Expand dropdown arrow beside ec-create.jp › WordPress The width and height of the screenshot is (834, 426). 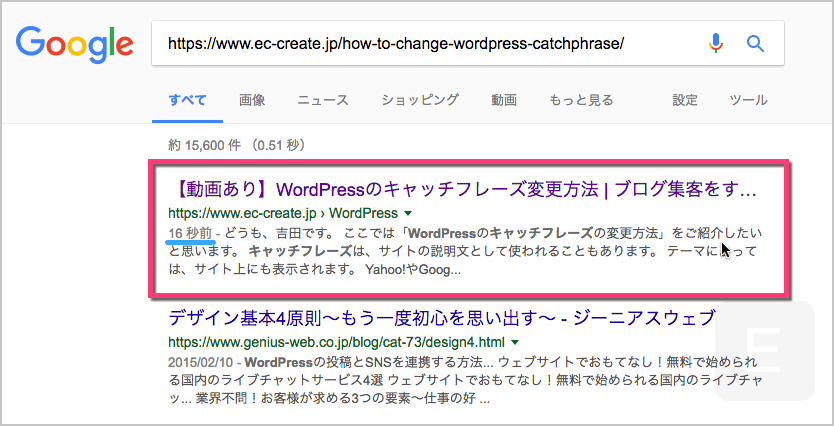point(408,213)
